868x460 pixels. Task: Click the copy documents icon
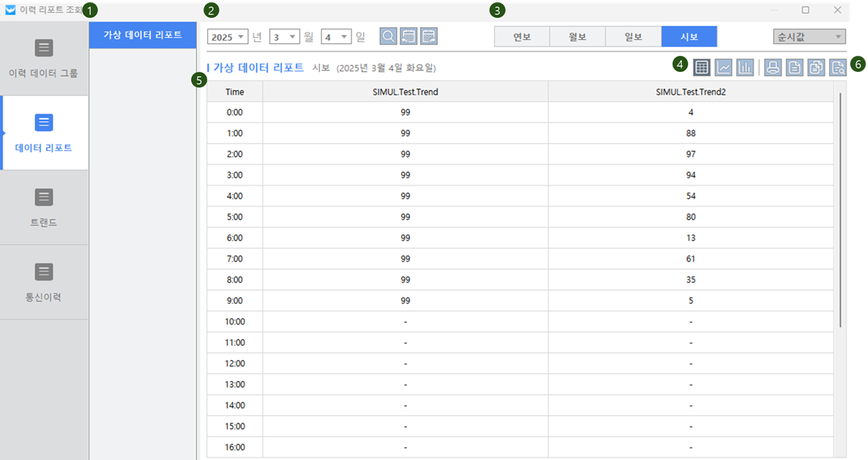click(x=816, y=67)
